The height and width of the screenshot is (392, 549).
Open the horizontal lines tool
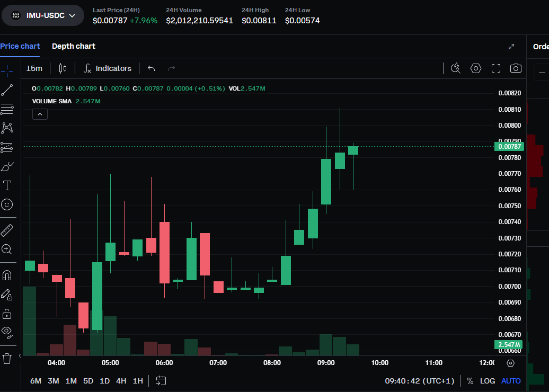(x=7, y=109)
